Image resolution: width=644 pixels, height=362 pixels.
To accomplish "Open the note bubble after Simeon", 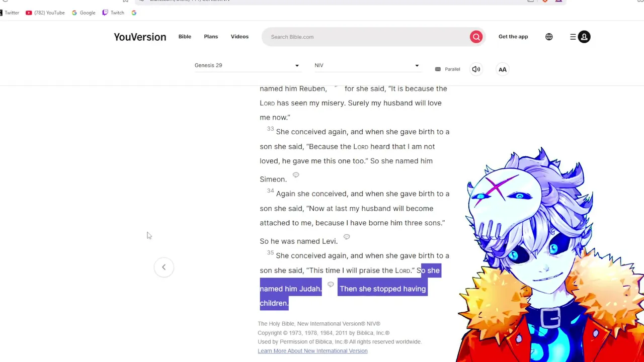I will [296, 175].
